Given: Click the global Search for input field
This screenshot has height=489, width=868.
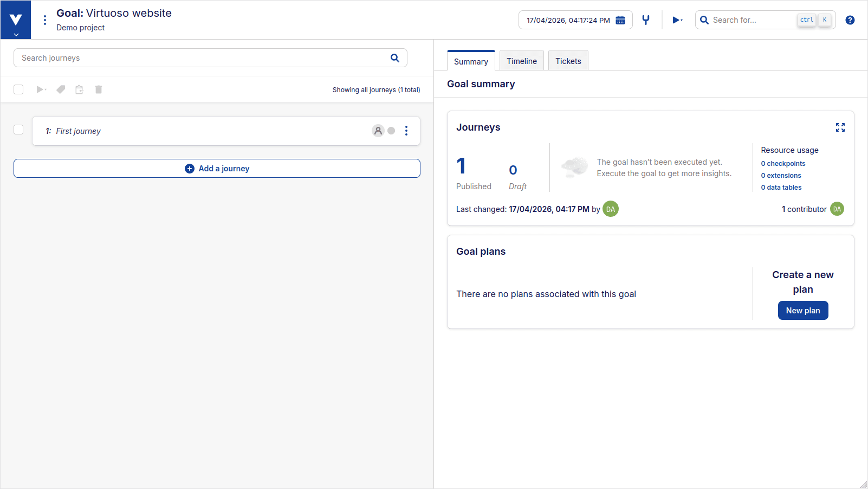Looking at the screenshot, I should point(752,20).
